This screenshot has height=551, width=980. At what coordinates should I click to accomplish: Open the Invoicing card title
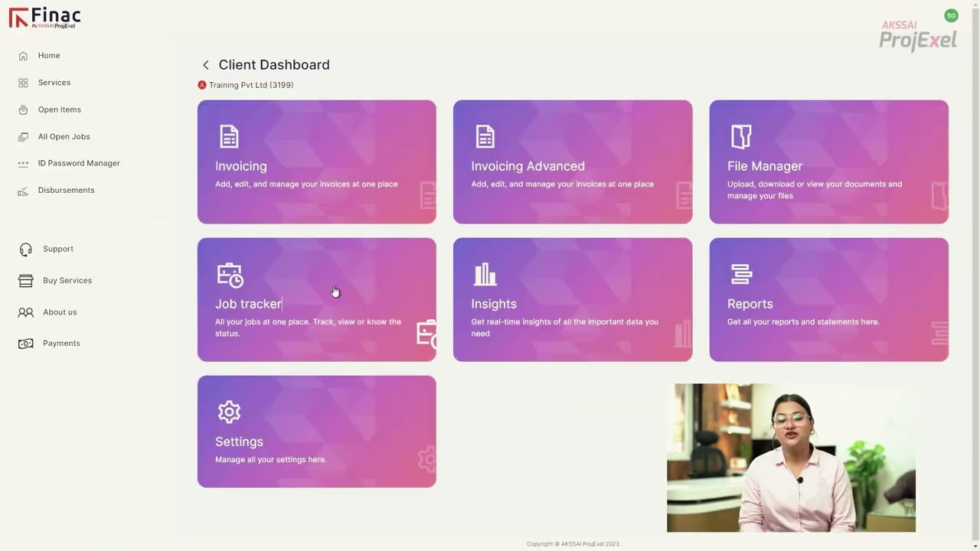tap(241, 166)
